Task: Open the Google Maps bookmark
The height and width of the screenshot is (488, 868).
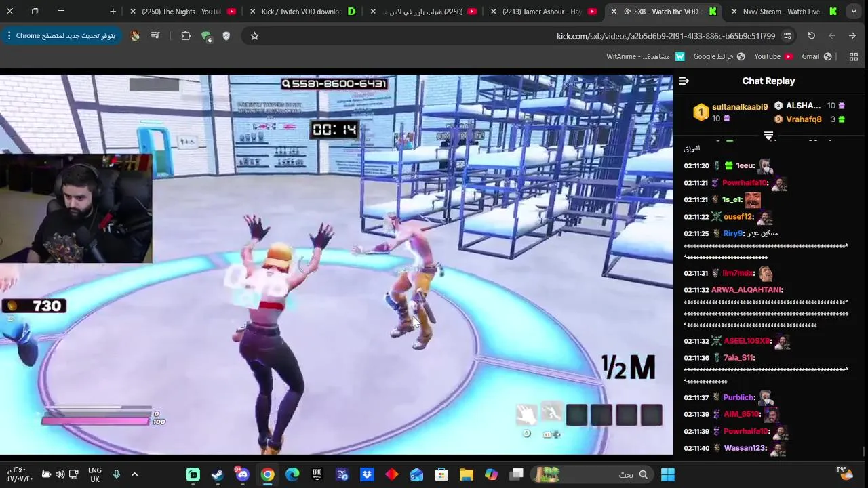Action: point(719,57)
